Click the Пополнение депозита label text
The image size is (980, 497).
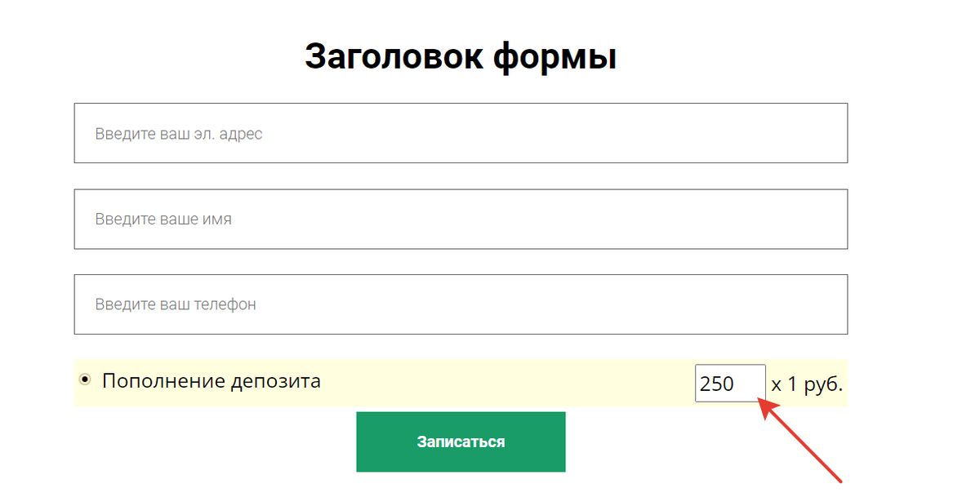click(x=212, y=380)
